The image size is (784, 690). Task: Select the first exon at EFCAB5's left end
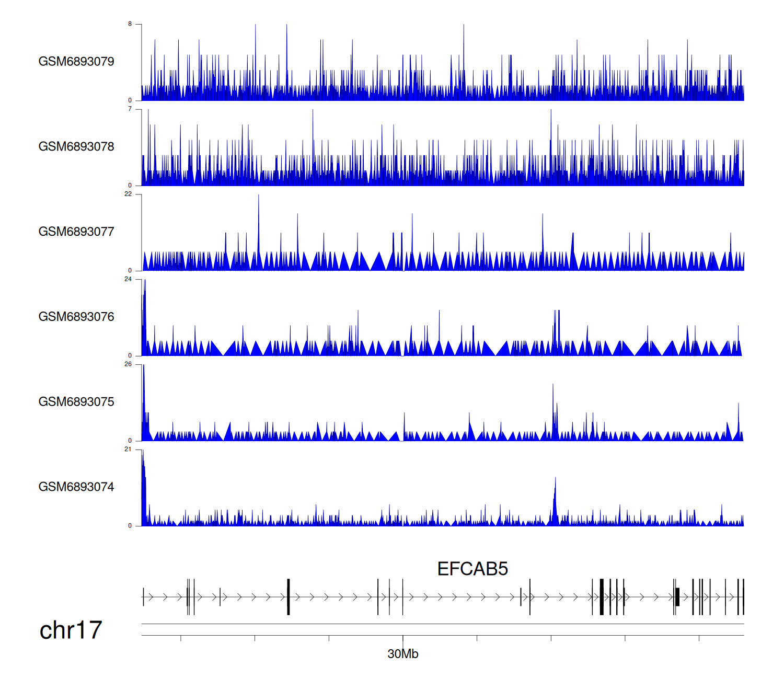[143, 597]
